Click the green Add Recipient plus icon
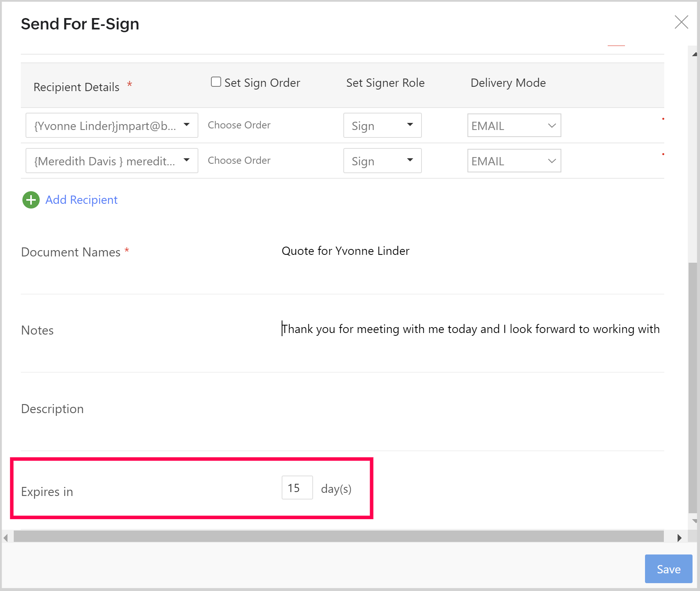 31,200
